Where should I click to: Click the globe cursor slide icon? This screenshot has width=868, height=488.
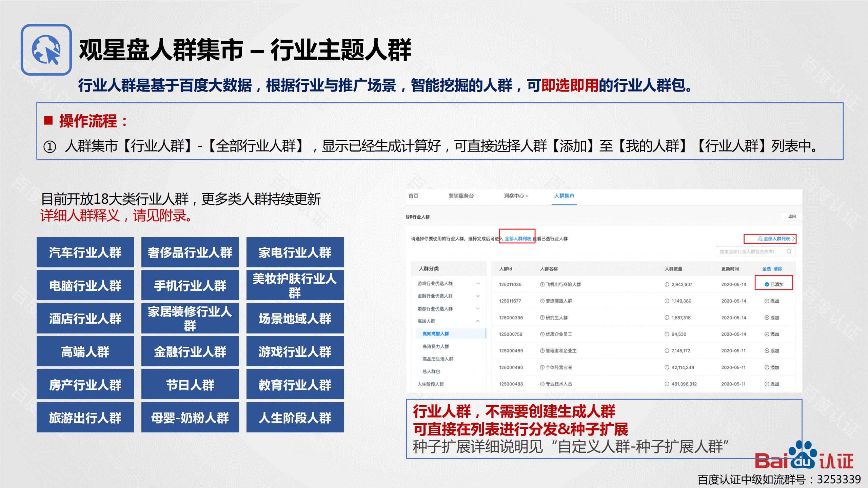[x=46, y=50]
